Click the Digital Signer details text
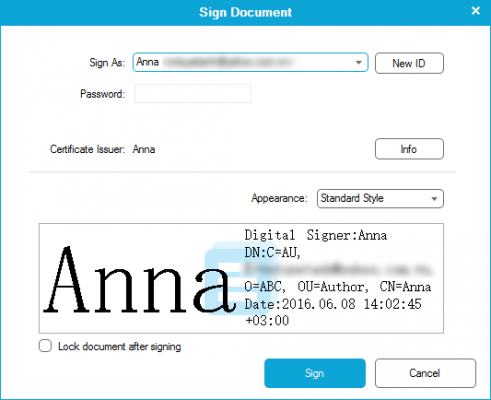Viewport: 491px width, 400px height. click(337, 277)
